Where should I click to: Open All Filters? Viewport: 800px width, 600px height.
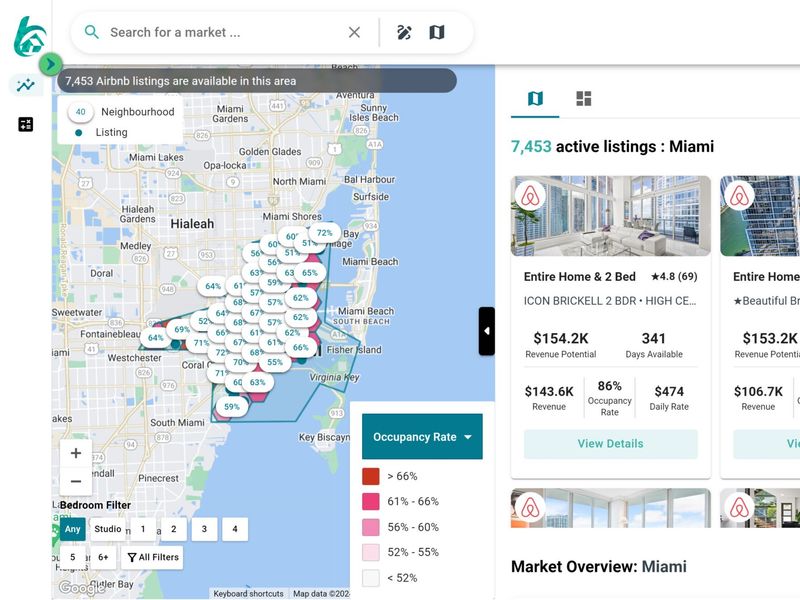(153, 557)
